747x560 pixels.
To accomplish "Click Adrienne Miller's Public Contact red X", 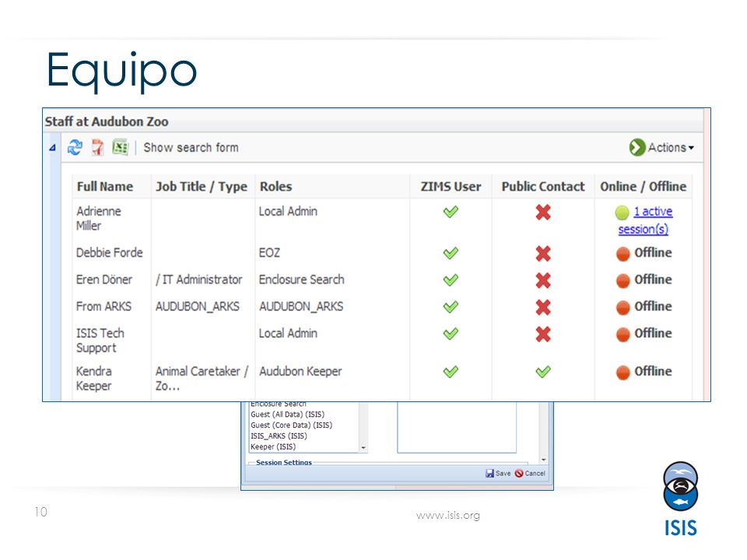I will [543, 212].
